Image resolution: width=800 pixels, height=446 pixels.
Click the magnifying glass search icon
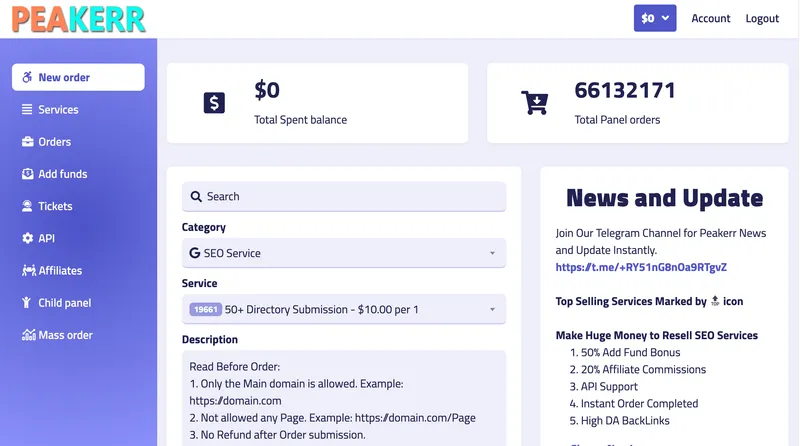coord(196,196)
